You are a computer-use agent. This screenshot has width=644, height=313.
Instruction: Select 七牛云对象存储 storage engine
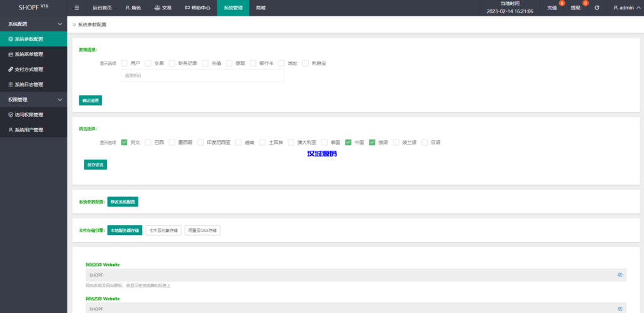point(164,231)
